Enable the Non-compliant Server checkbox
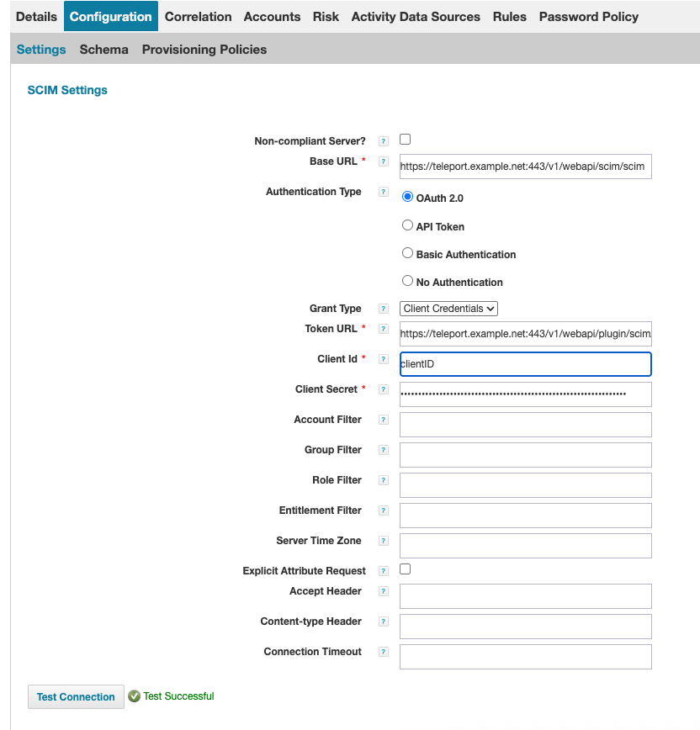The image size is (700, 730). coord(405,139)
